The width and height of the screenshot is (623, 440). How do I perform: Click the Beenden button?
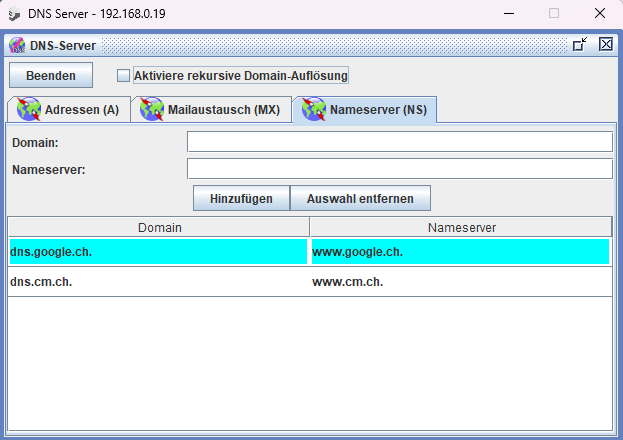[51, 76]
